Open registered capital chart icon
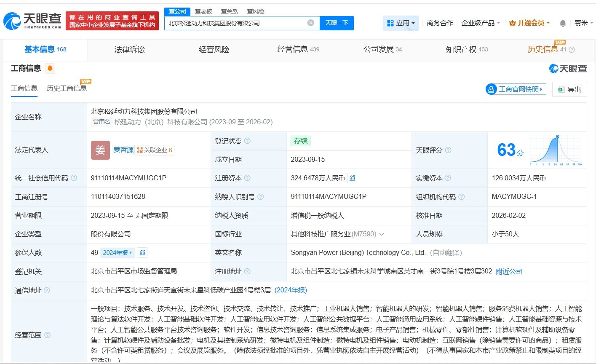 (x=352, y=178)
